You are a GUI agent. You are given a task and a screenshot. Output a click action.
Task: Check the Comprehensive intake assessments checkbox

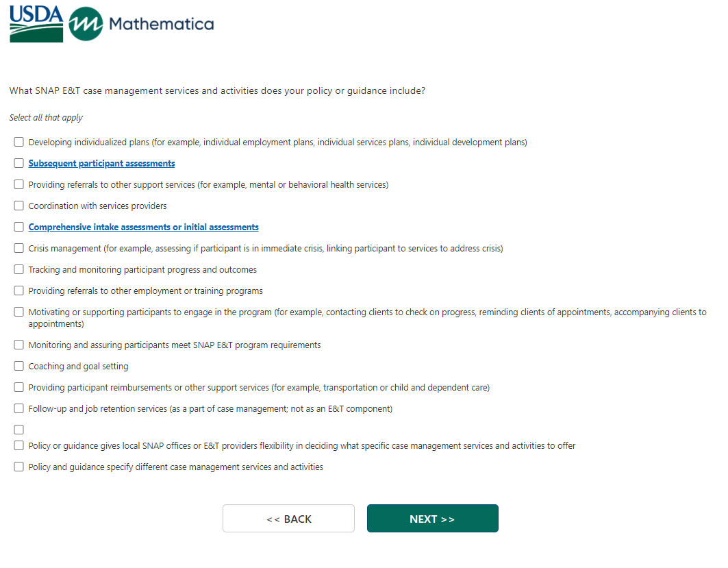(19, 227)
